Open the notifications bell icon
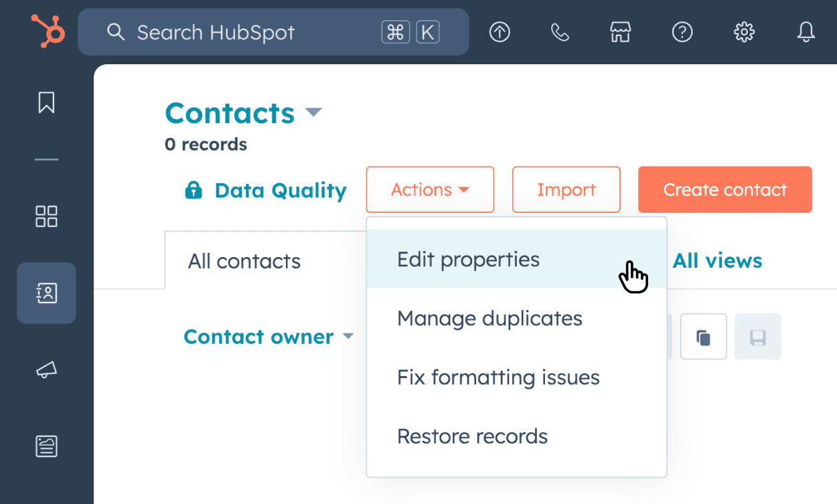The width and height of the screenshot is (837, 504). [806, 32]
